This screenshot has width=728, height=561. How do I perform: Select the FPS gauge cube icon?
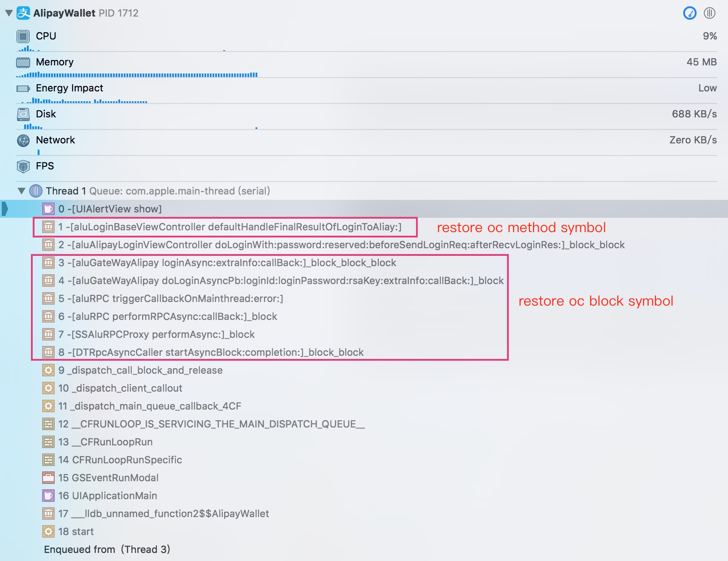click(23, 167)
